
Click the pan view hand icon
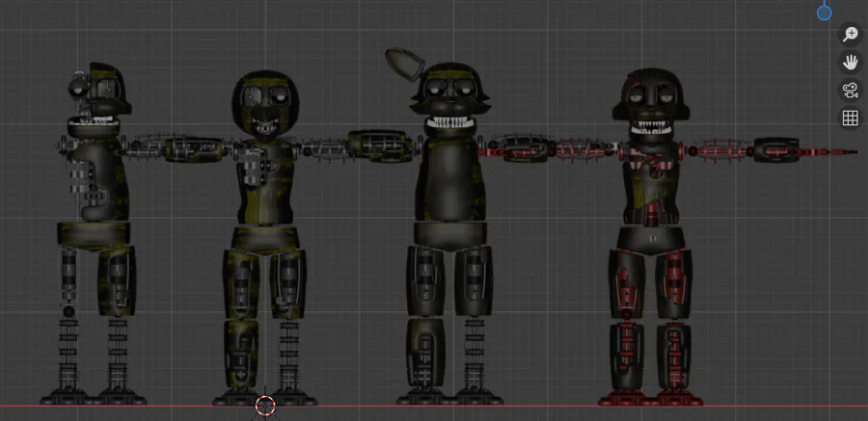click(851, 62)
